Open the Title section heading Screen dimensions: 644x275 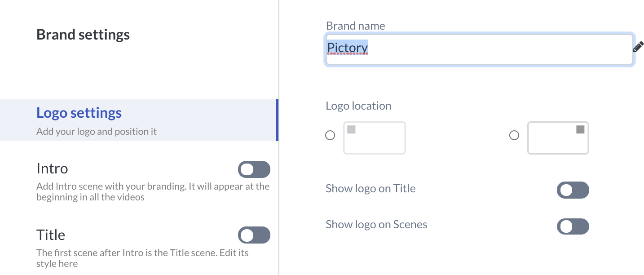[51, 235]
